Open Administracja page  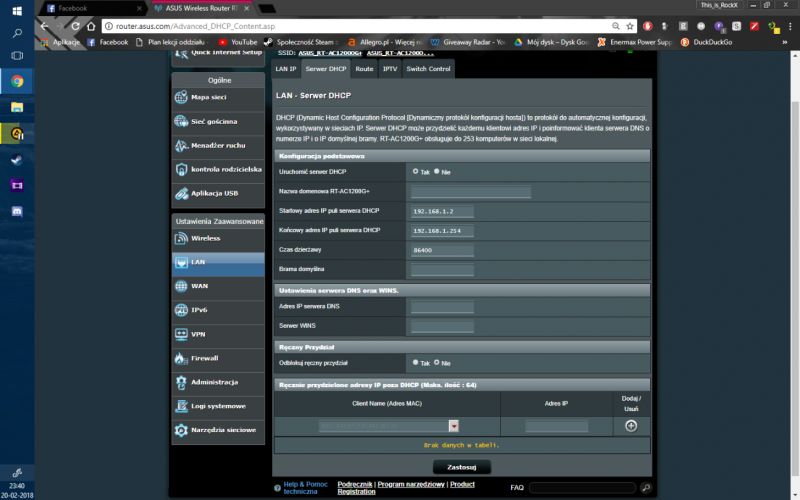(x=218, y=382)
